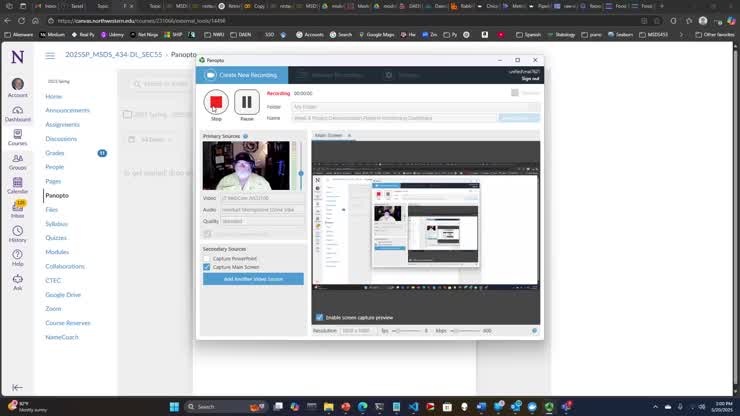Pause the Panopto recording
The image size is (740, 416).
247,102
